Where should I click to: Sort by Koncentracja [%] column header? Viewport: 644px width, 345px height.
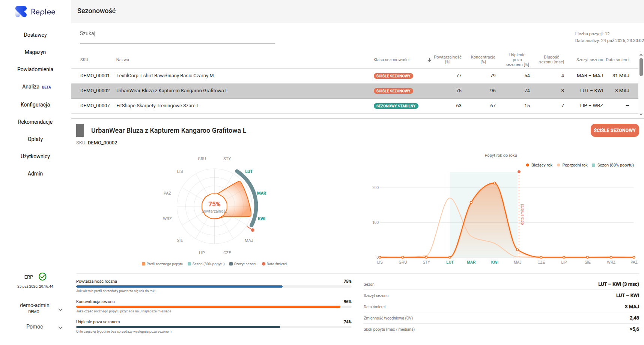[x=483, y=60]
